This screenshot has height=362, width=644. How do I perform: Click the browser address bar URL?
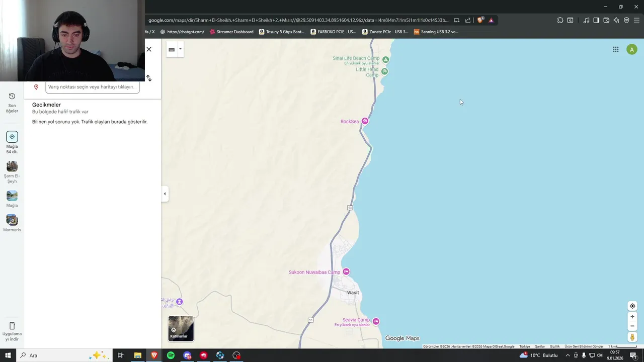click(298, 20)
